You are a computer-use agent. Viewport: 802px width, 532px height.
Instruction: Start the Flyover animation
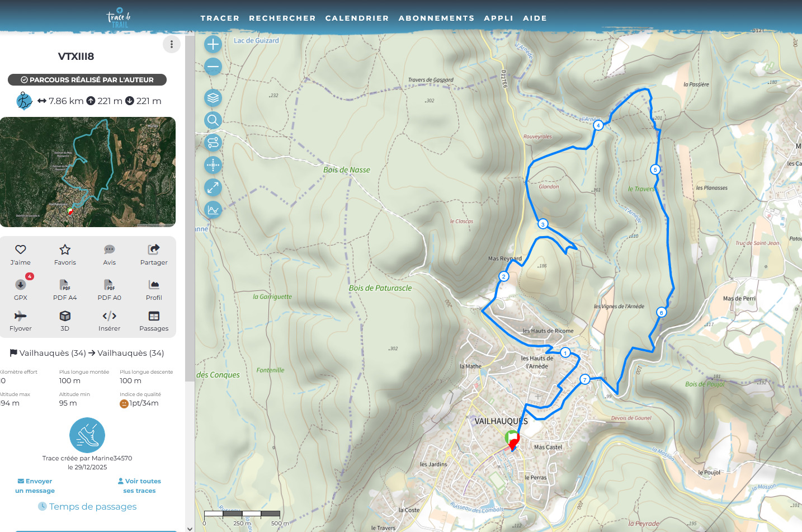click(x=20, y=321)
